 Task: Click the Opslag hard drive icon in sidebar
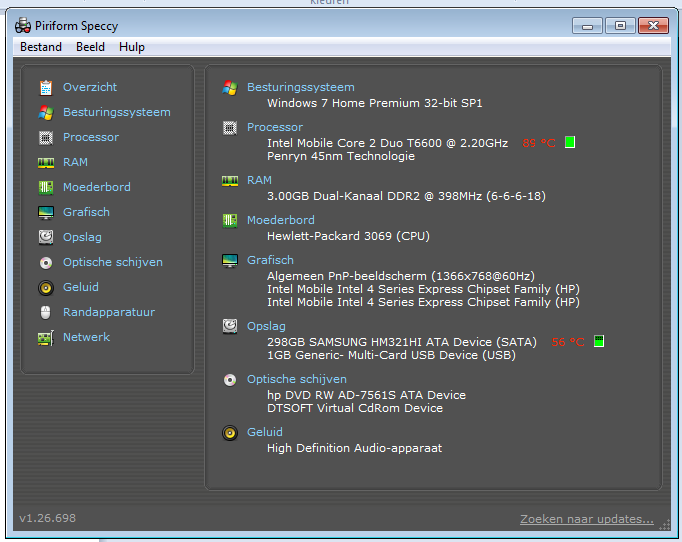tap(46, 238)
